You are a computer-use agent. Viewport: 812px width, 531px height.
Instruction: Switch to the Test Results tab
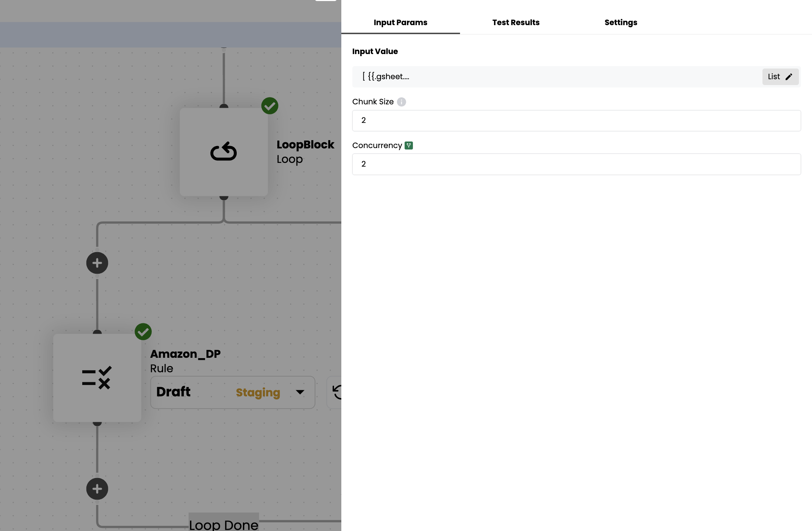[x=516, y=22]
